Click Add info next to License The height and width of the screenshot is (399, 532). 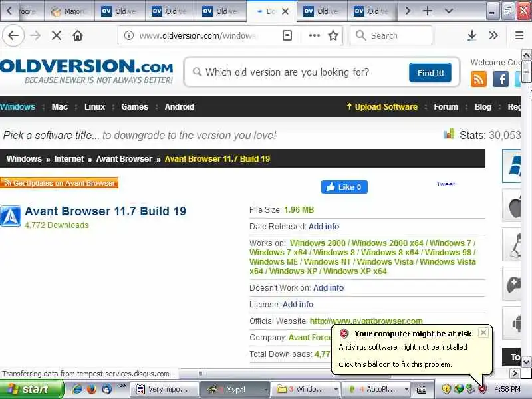298,305
